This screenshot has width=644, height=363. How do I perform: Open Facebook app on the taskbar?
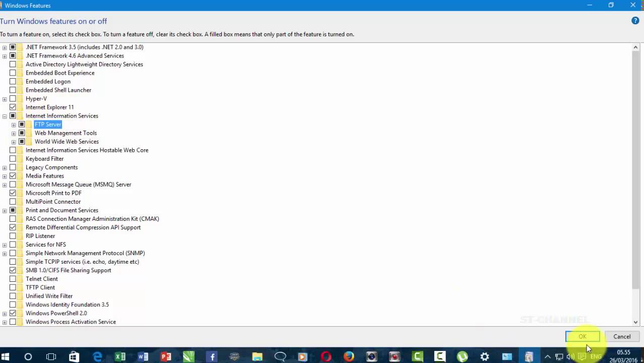(x=212, y=356)
